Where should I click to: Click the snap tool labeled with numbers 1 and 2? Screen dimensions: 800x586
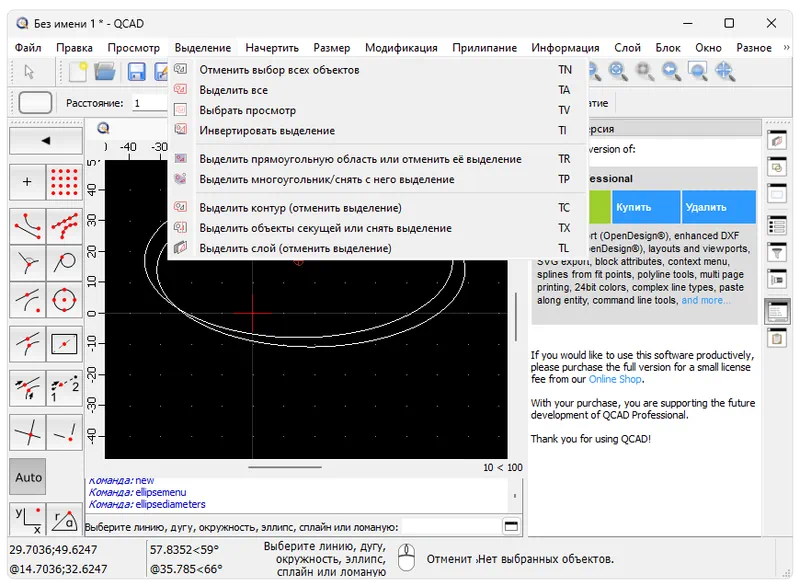point(64,388)
